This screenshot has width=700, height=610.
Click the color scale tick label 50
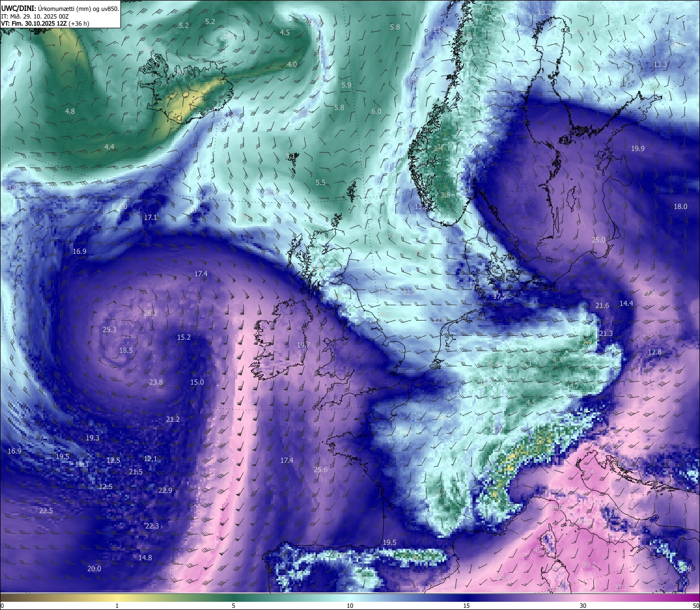point(696,606)
